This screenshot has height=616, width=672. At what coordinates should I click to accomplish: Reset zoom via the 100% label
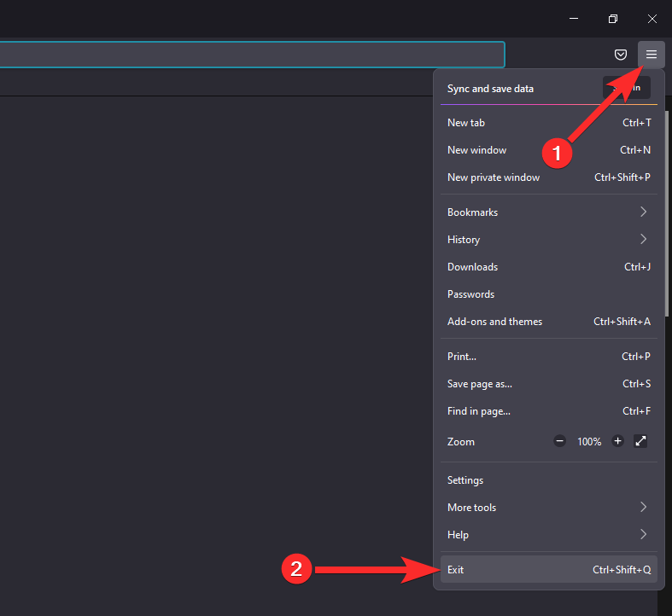(x=589, y=441)
